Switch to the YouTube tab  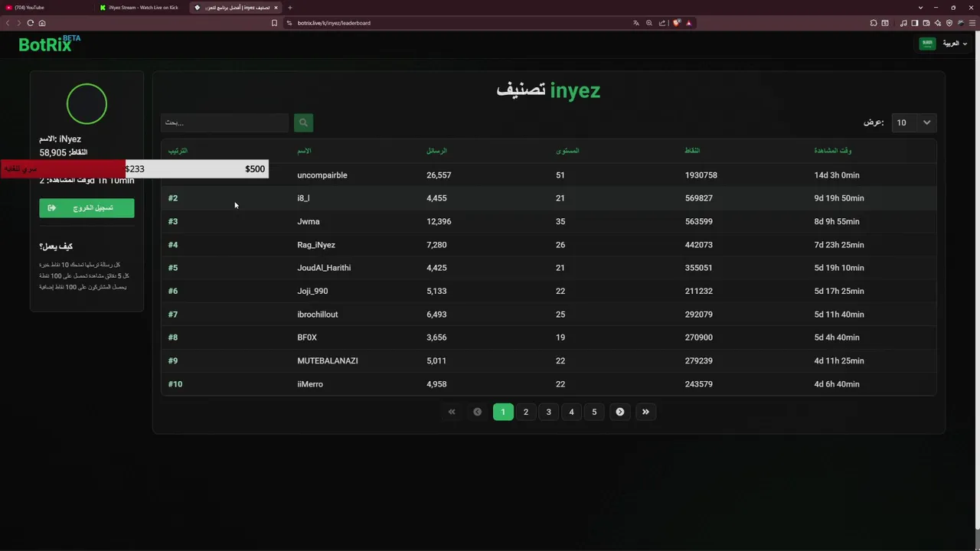tap(46, 8)
